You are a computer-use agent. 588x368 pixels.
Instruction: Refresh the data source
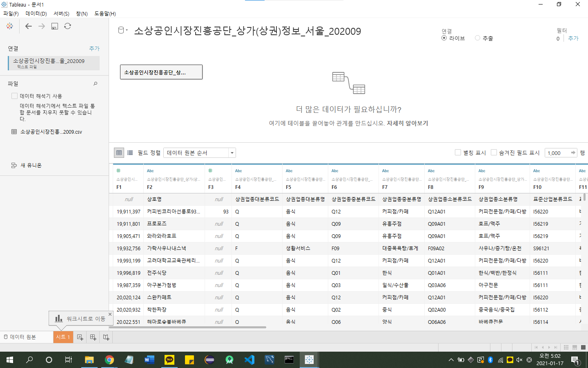[x=68, y=26]
